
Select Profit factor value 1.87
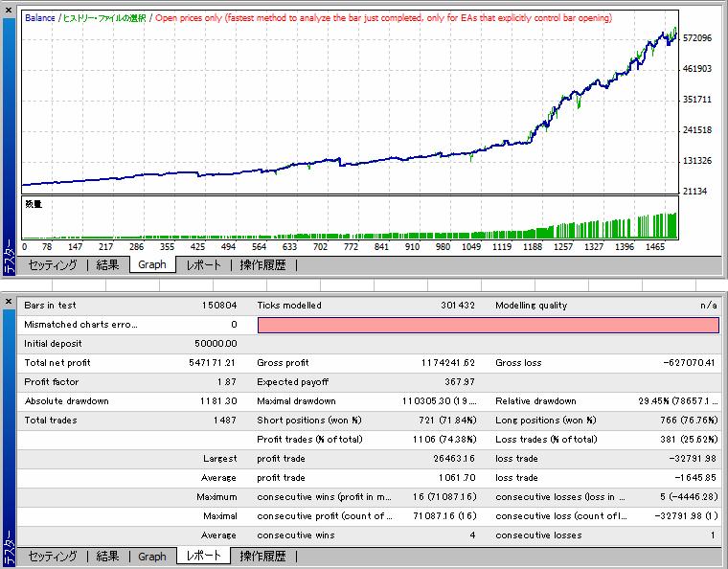(227, 382)
